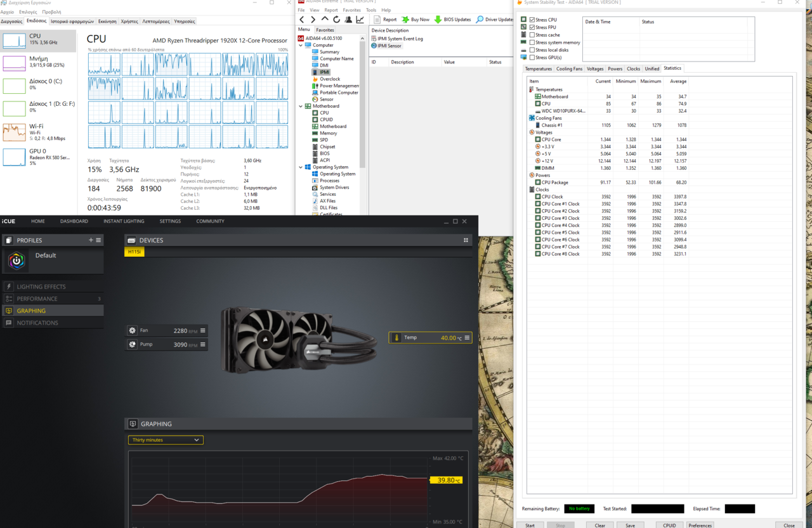Collapse the Motherboard node in AIDA64 tree
The height and width of the screenshot is (528, 812).
301,106
